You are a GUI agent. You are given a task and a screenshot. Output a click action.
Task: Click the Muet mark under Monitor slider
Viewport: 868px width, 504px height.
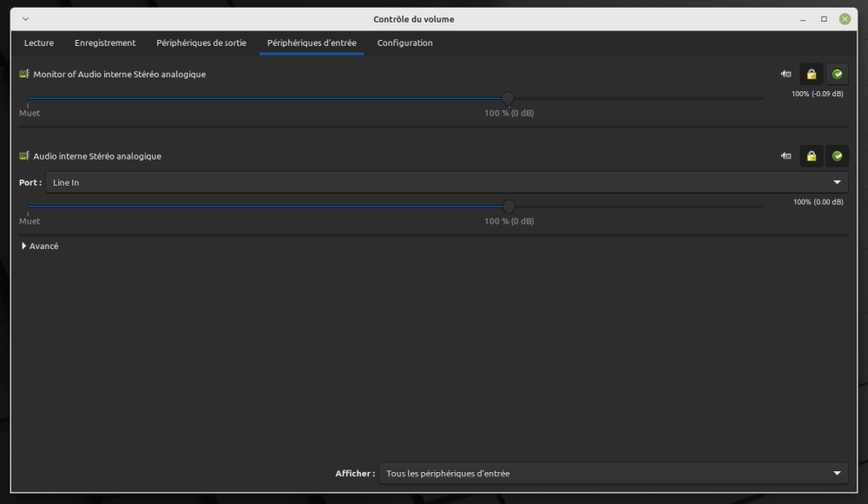point(30,113)
